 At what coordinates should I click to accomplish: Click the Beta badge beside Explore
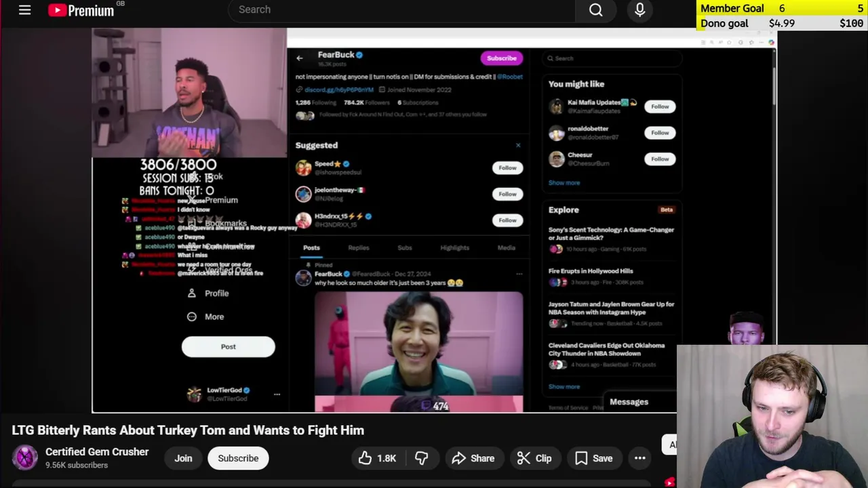pos(667,210)
